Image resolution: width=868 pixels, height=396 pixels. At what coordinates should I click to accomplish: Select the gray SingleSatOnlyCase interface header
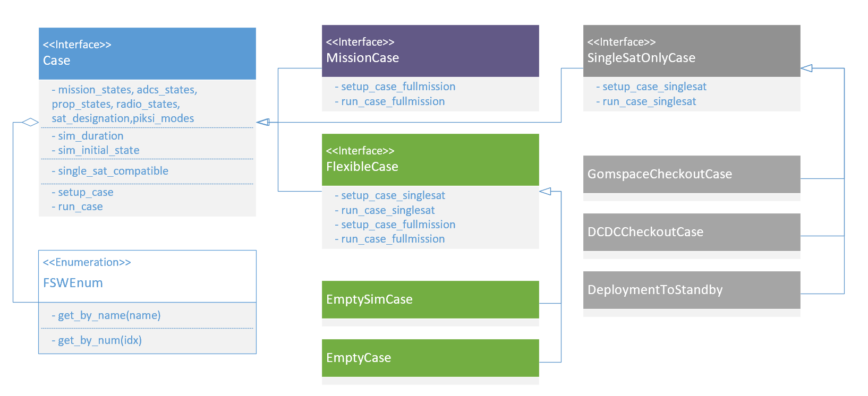[692, 51]
